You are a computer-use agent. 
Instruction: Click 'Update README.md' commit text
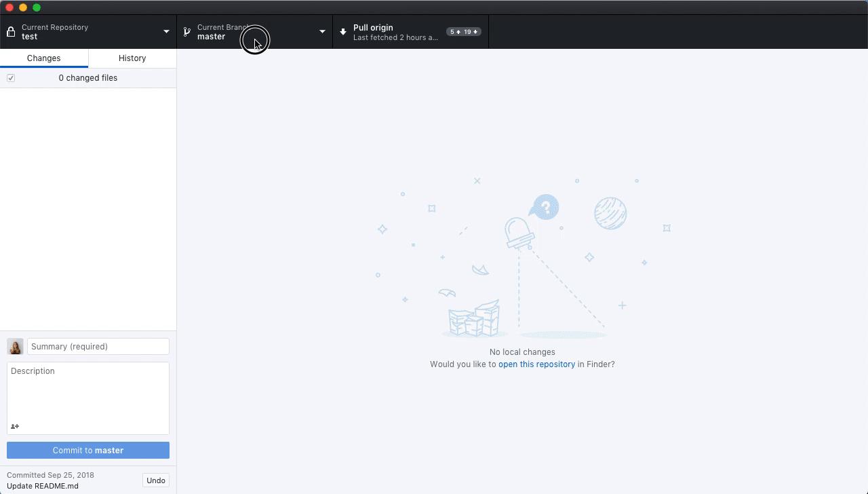43,486
